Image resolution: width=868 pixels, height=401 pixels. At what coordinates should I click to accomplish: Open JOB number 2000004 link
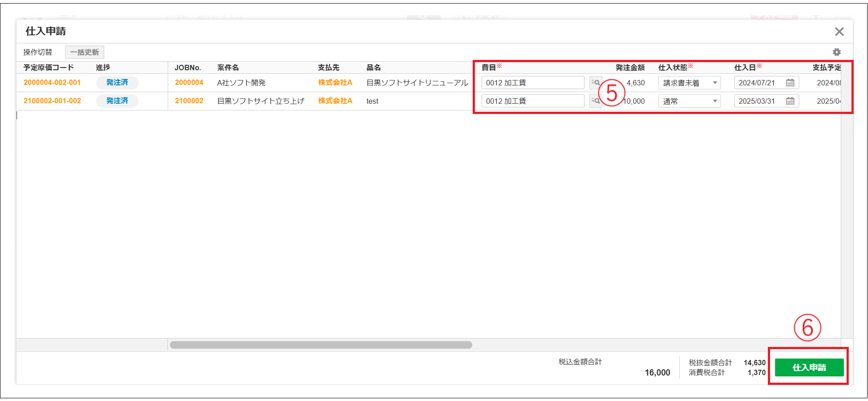point(189,83)
